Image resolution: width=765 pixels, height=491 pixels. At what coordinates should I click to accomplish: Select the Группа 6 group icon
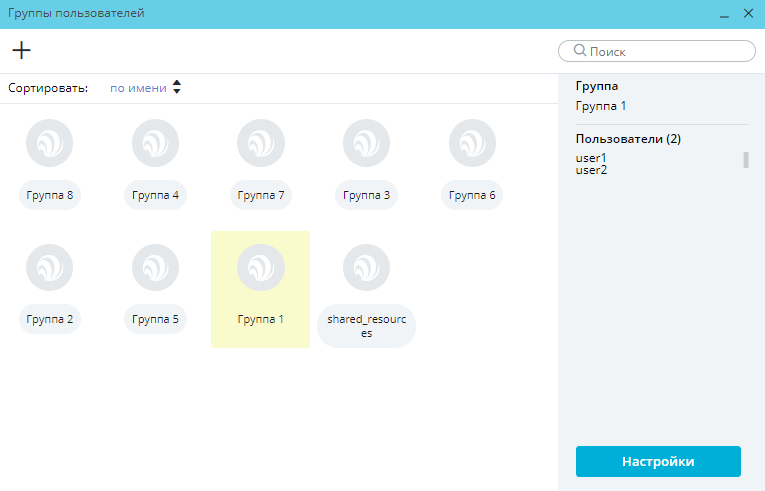click(472, 143)
